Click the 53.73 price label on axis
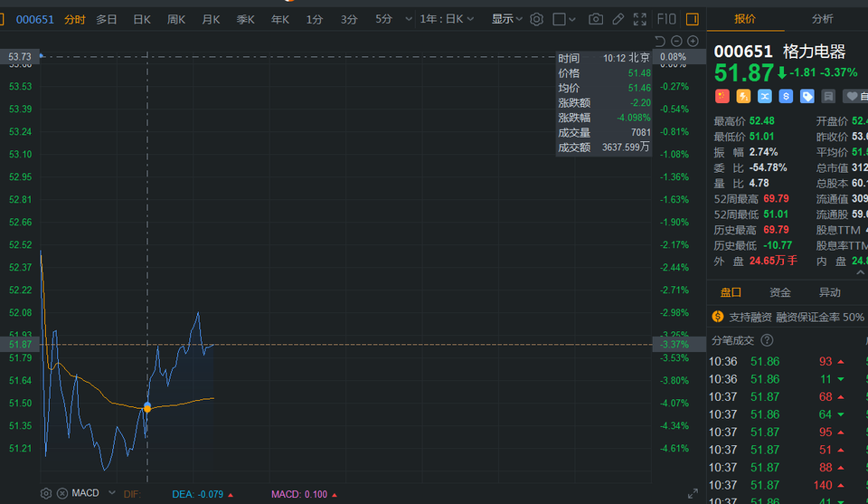This screenshot has width=868, height=504. point(20,56)
